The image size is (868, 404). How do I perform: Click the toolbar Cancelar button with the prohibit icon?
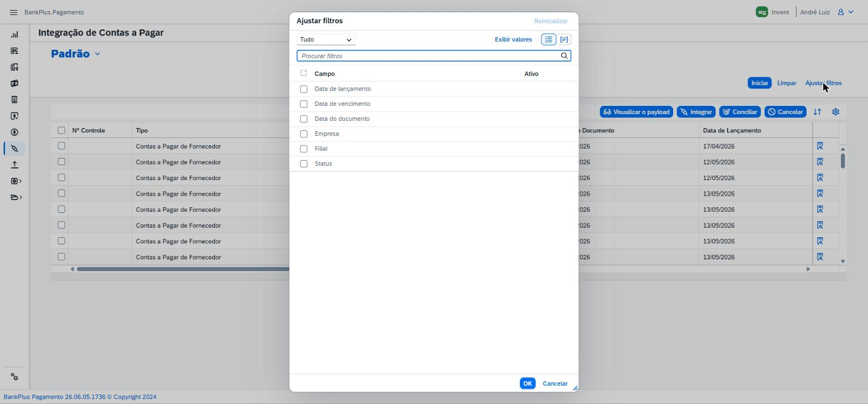(785, 112)
